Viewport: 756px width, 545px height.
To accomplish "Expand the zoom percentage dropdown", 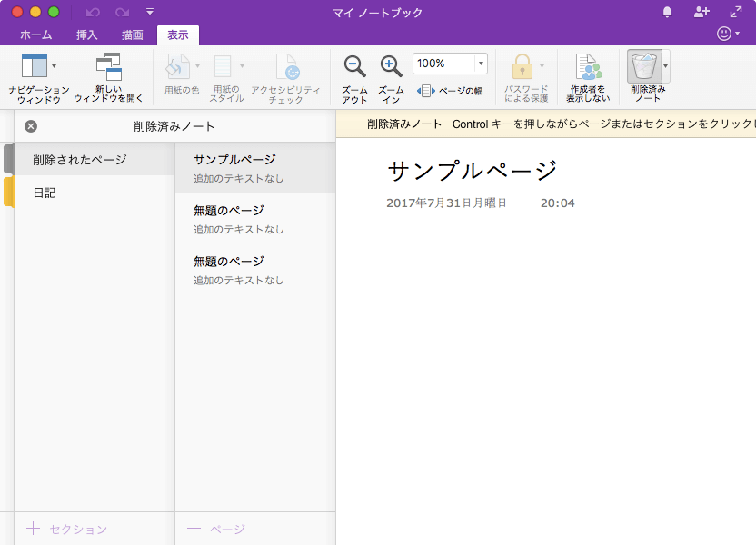I will [x=480, y=64].
